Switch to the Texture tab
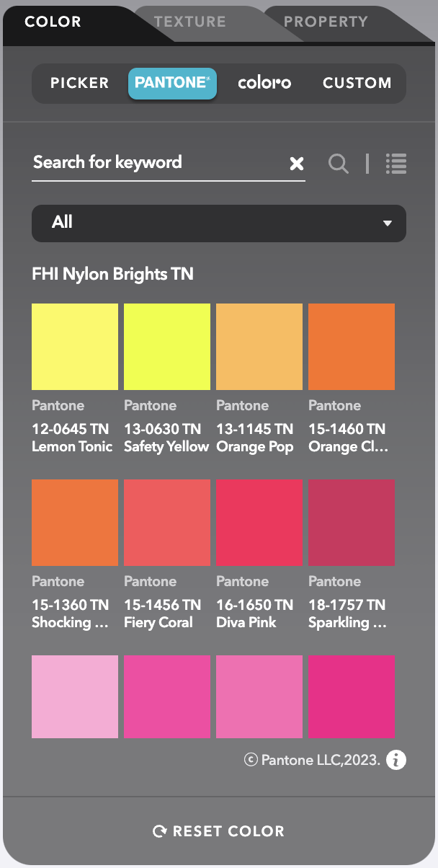This screenshot has width=438, height=868. (x=190, y=22)
